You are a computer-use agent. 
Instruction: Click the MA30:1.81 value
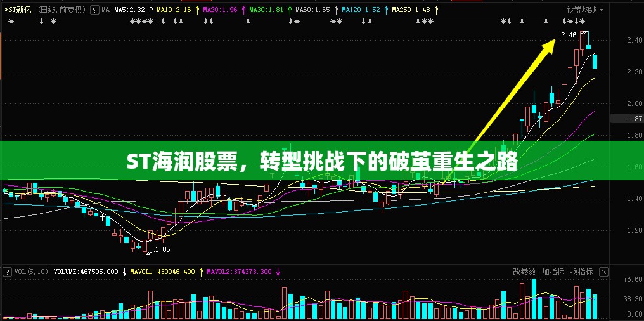[266, 10]
